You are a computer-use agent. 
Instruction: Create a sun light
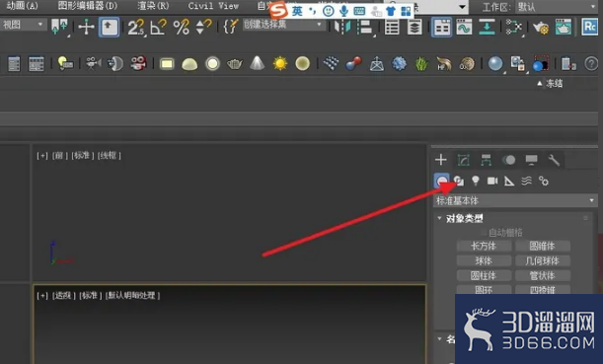(280, 63)
